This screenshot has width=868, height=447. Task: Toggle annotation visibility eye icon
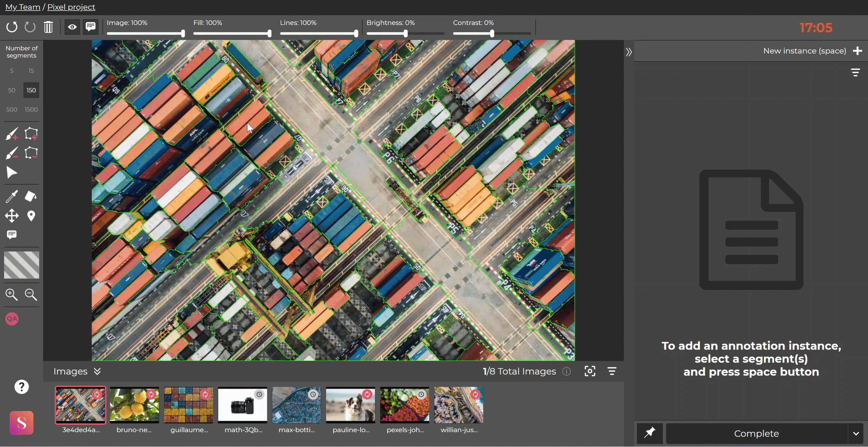coord(72,27)
